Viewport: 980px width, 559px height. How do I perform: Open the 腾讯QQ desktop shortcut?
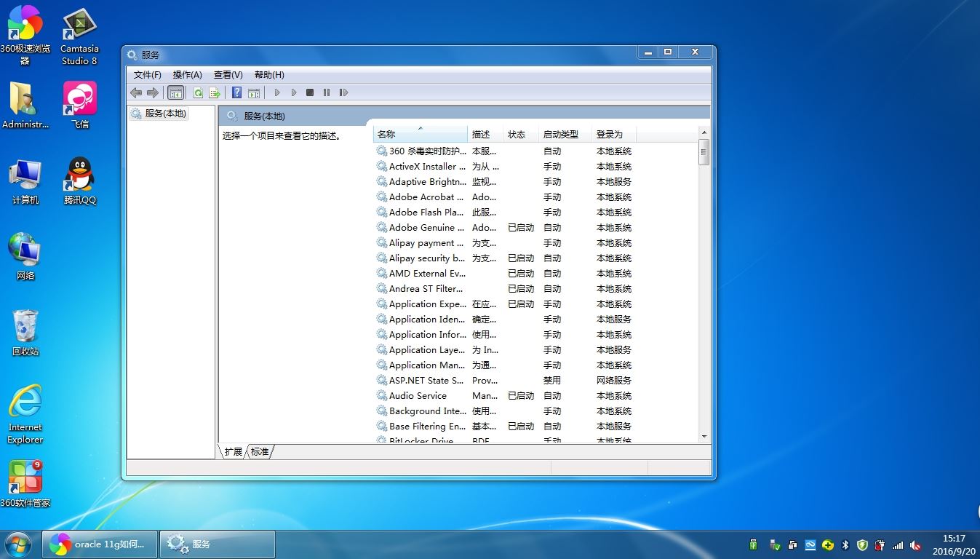(x=79, y=182)
